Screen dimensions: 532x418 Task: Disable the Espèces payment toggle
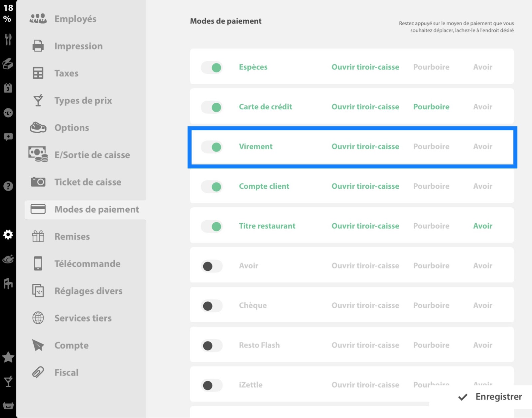(x=211, y=68)
